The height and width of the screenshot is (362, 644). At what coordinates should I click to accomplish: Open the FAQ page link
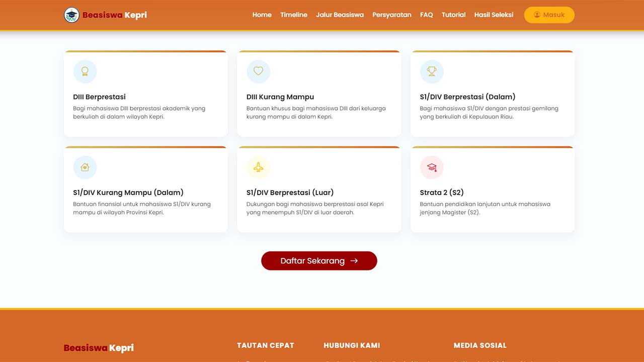[427, 15]
